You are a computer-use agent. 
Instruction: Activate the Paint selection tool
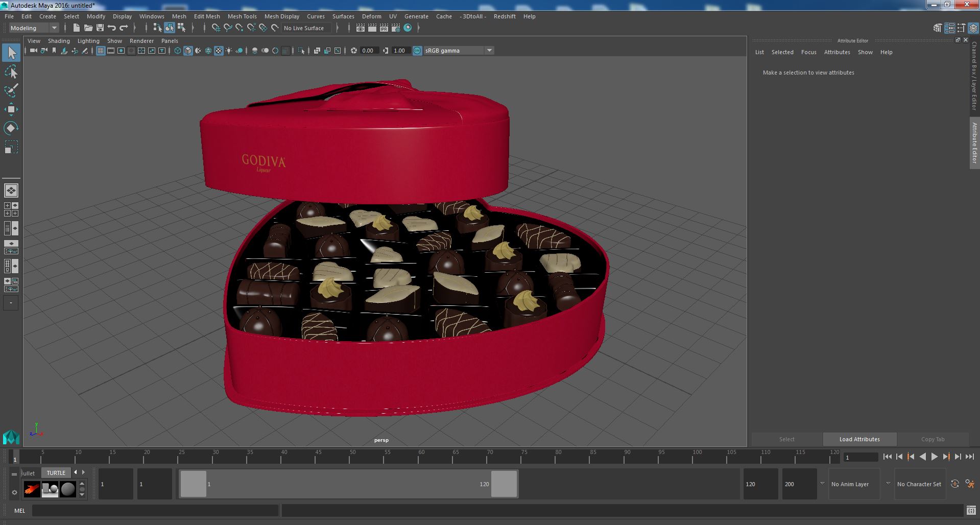tap(11, 90)
